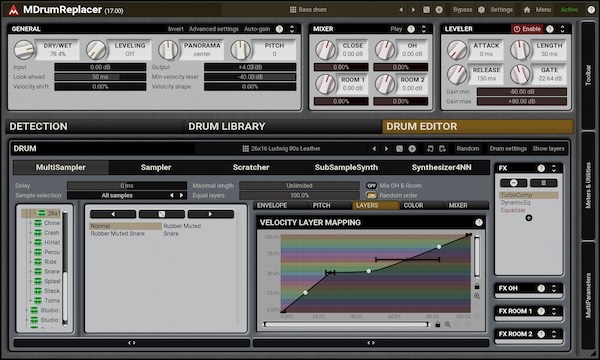Click the music note load icon

[430, 148]
